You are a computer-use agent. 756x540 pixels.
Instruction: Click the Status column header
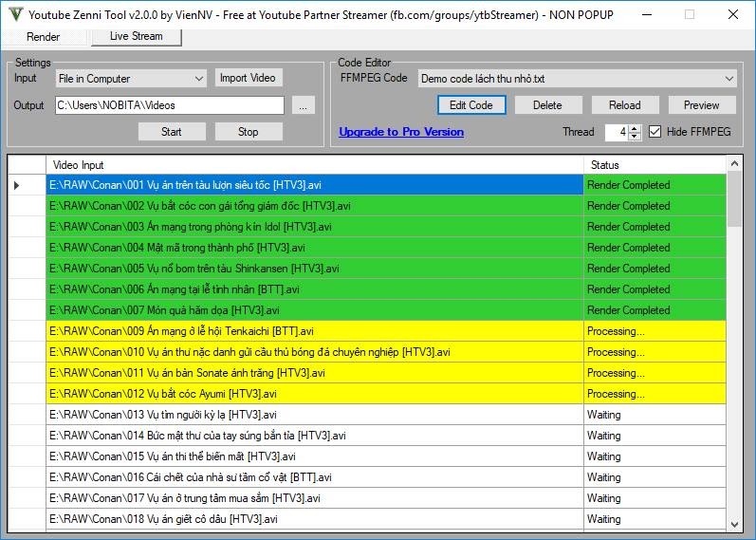point(655,165)
